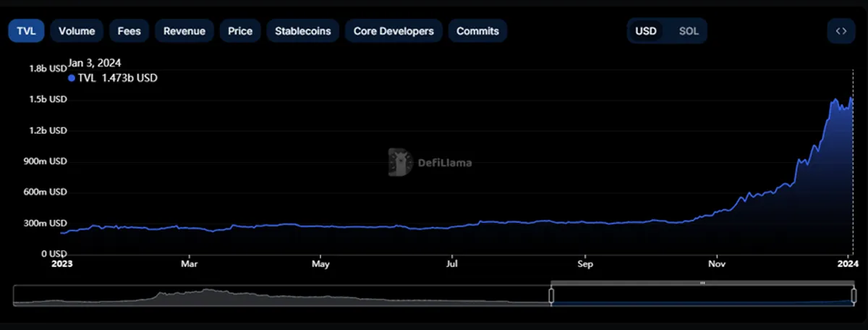Click the Nov label on the time axis
This screenshot has height=330, width=868.
pos(717,264)
